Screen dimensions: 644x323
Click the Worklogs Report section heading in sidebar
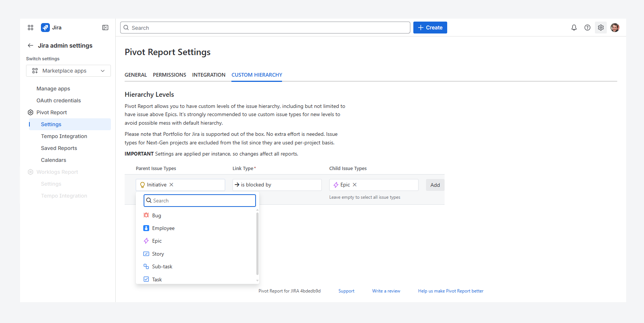pos(57,172)
